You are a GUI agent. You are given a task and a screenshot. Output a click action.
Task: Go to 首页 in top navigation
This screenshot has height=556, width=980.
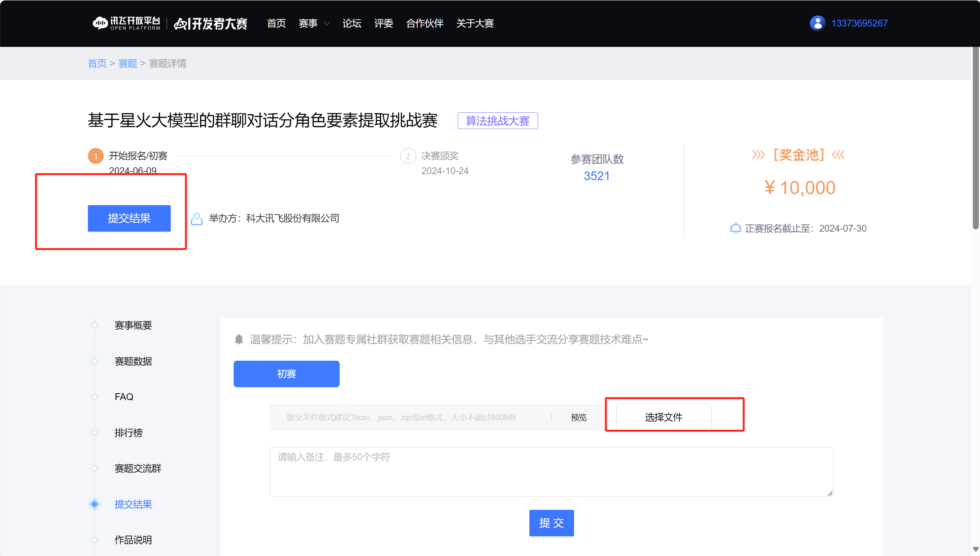point(276,23)
